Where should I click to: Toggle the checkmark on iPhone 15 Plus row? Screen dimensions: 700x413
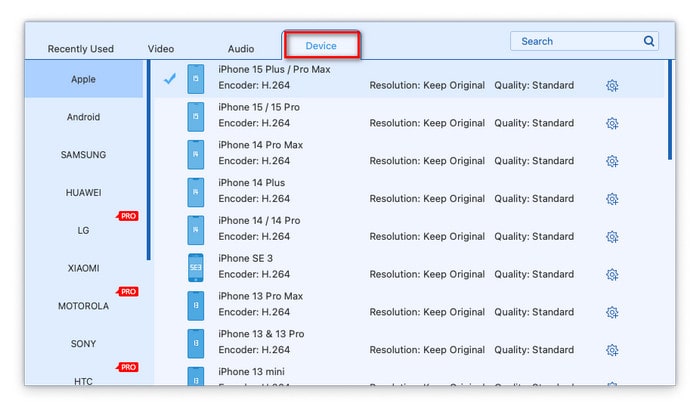pyautogui.click(x=169, y=79)
